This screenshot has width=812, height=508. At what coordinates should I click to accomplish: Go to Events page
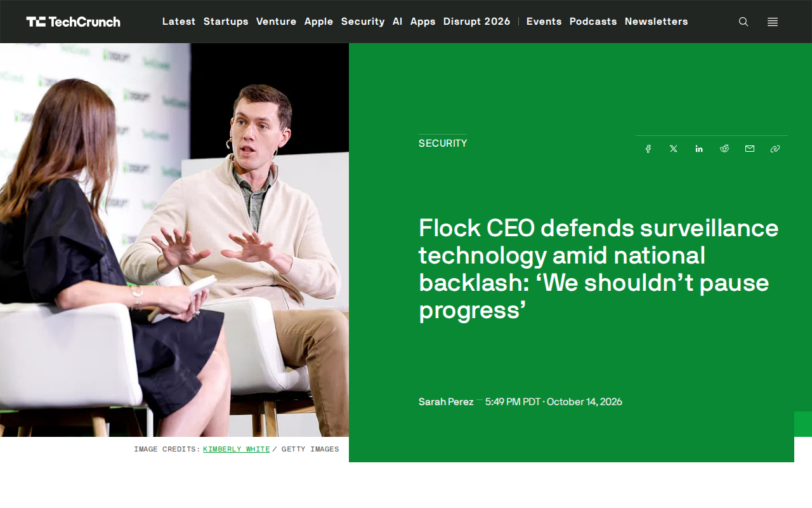coord(544,22)
